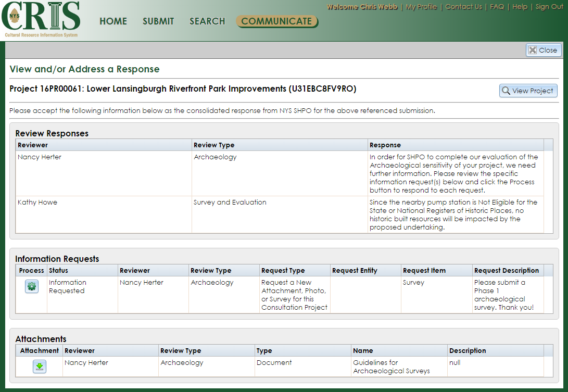Image resolution: width=568 pixels, height=392 pixels.
Task: Open My Profile
Action: tap(421, 7)
